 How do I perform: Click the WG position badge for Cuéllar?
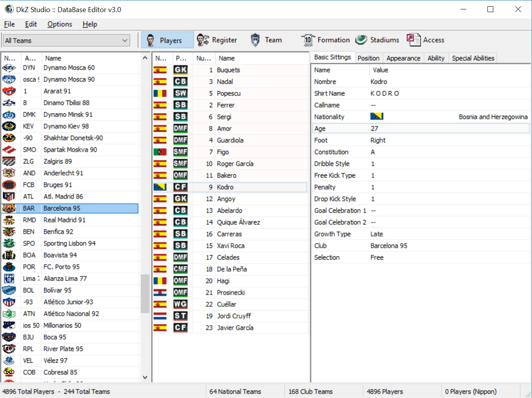pos(180,304)
